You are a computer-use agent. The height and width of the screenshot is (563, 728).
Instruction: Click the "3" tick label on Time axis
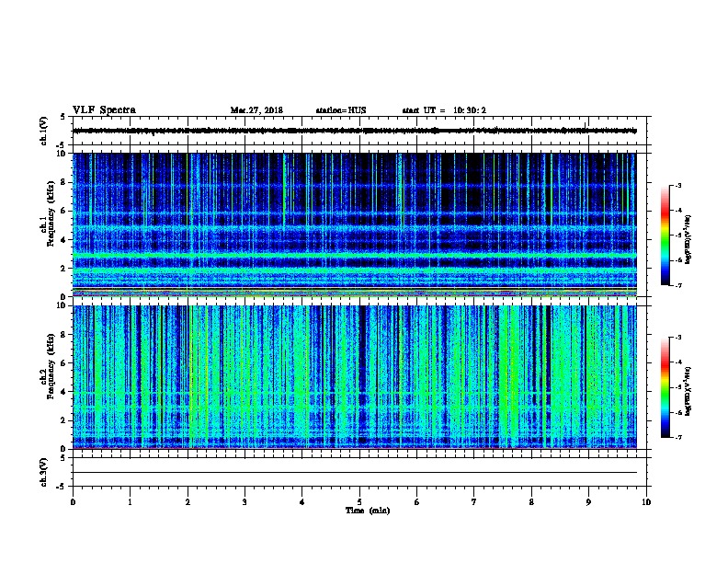click(245, 502)
